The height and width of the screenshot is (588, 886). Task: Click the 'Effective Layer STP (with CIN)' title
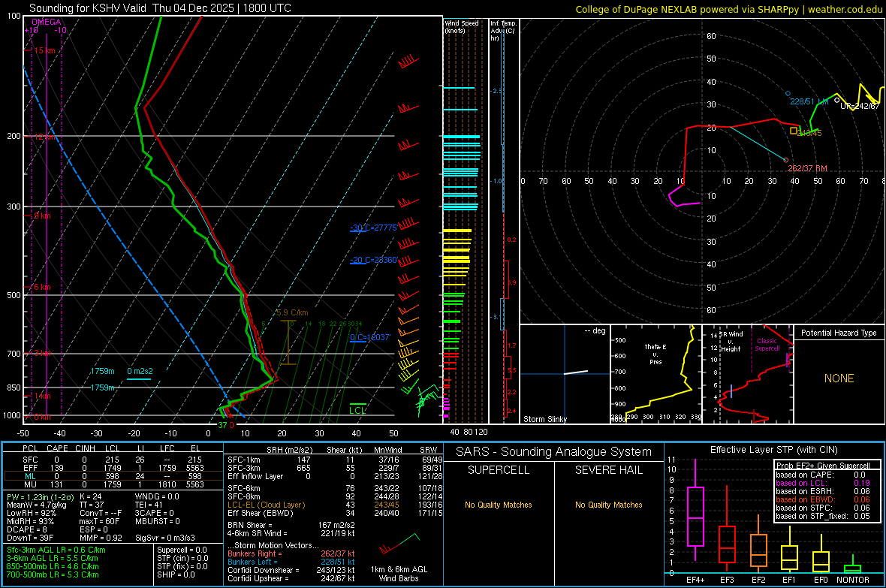click(773, 450)
